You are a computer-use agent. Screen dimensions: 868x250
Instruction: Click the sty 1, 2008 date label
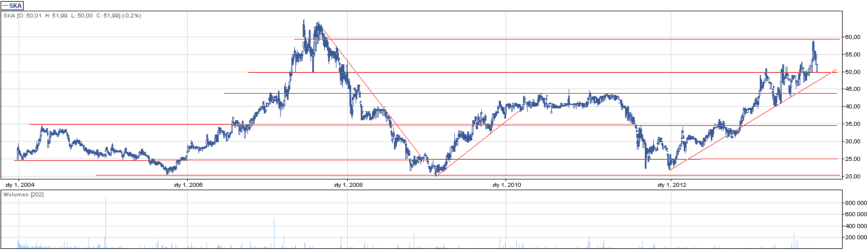click(348, 184)
